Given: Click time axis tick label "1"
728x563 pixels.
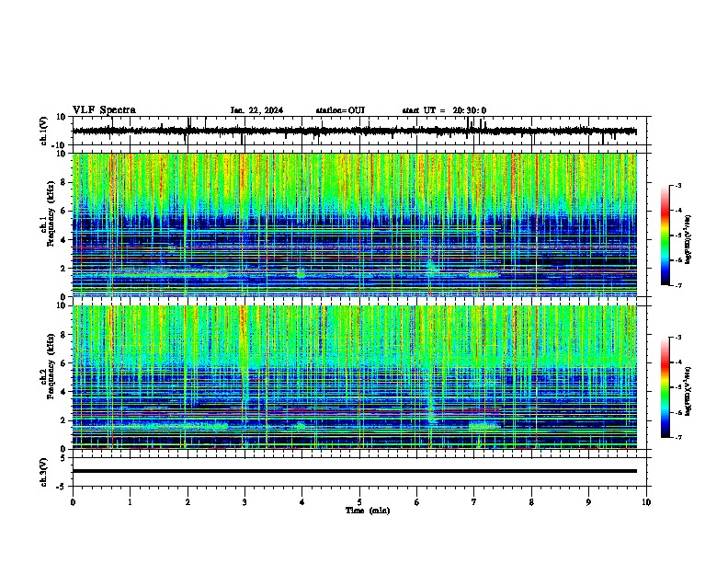Looking at the screenshot, I should coord(130,502).
